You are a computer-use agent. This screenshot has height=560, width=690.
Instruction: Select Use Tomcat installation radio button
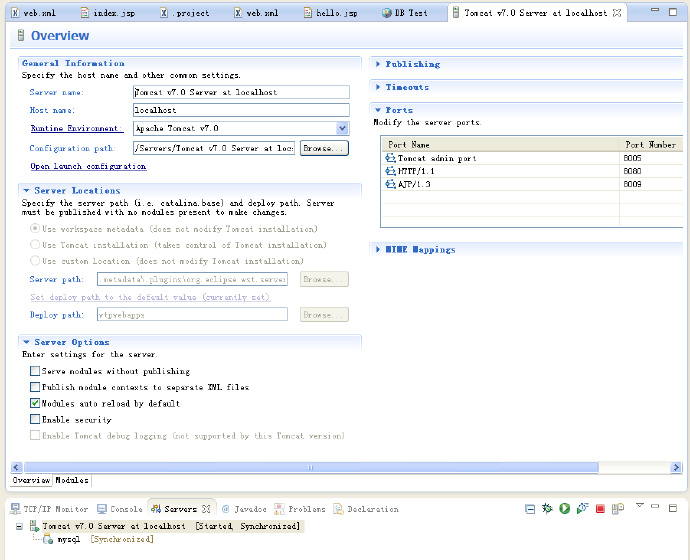pyautogui.click(x=35, y=245)
